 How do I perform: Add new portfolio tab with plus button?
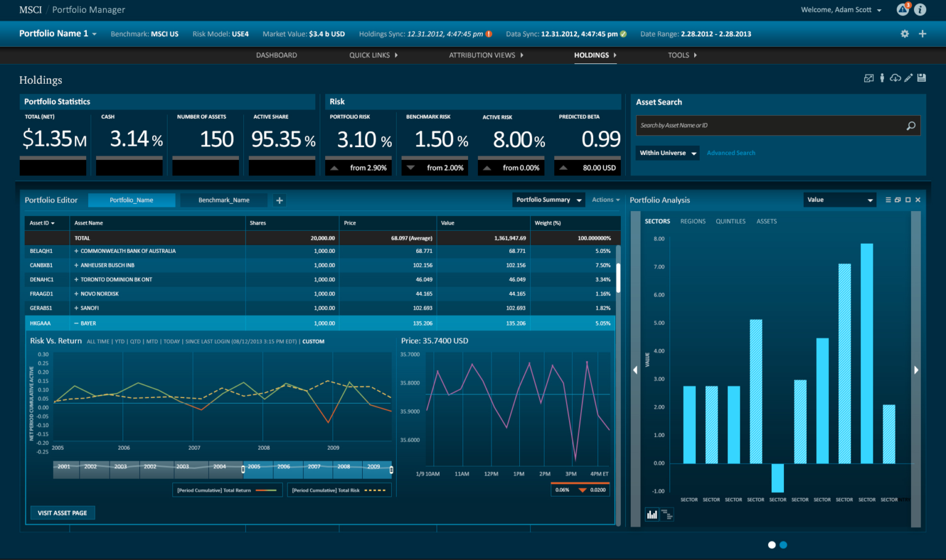click(280, 201)
